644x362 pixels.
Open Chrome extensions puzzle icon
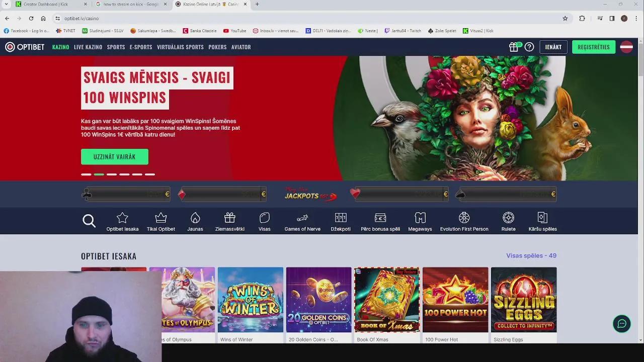(x=582, y=18)
